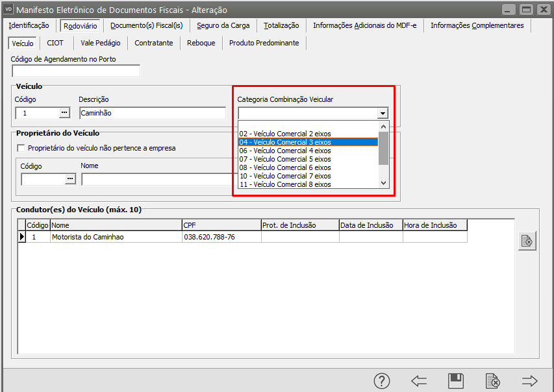Click the Data de Inclusão column header
The width and height of the screenshot is (554, 392).
[371, 225]
